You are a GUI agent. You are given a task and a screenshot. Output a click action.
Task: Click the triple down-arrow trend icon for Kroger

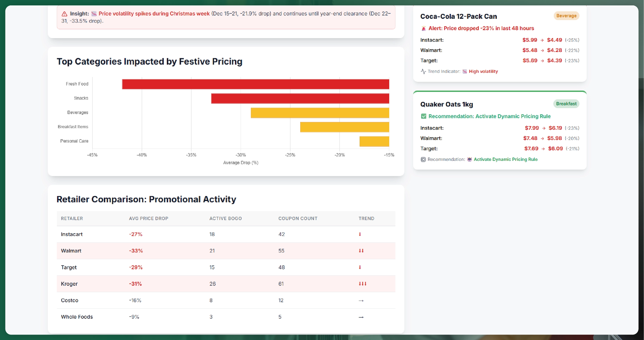click(x=362, y=284)
